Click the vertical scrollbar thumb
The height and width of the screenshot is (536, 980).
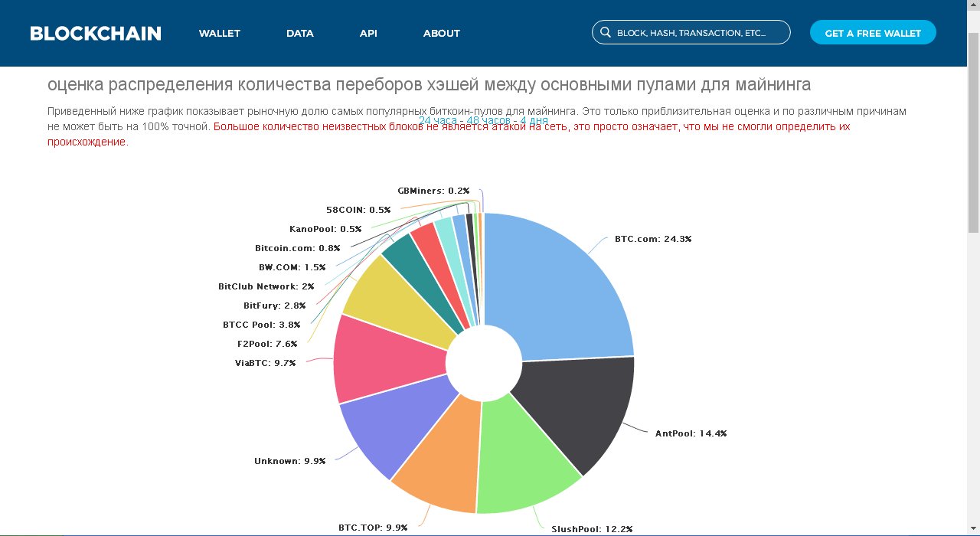pyautogui.click(x=973, y=132)
